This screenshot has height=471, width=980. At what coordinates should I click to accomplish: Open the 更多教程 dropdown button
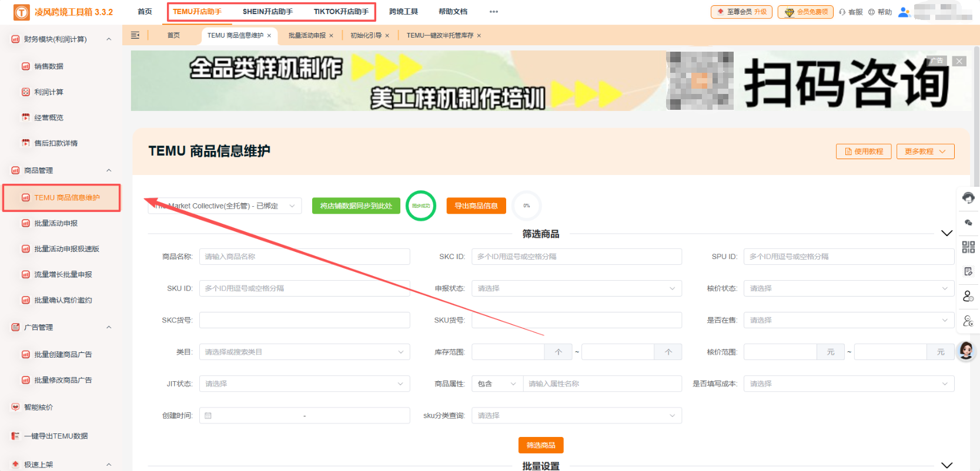pyautogui.click(x=925, y=152)
